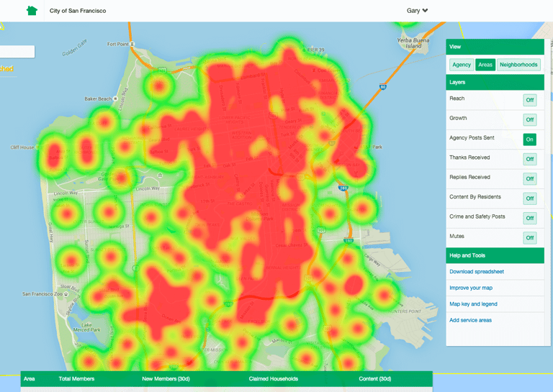Turn off Agency Posts Sent layer
The height and width of the screenshot is (392, 553).
[530, 140]
